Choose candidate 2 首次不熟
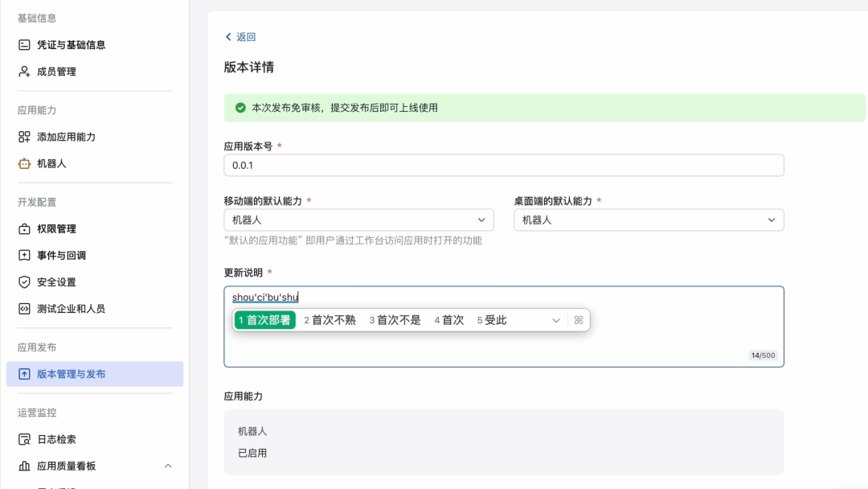Screen dimensions: 868x489 coord(330,320)
